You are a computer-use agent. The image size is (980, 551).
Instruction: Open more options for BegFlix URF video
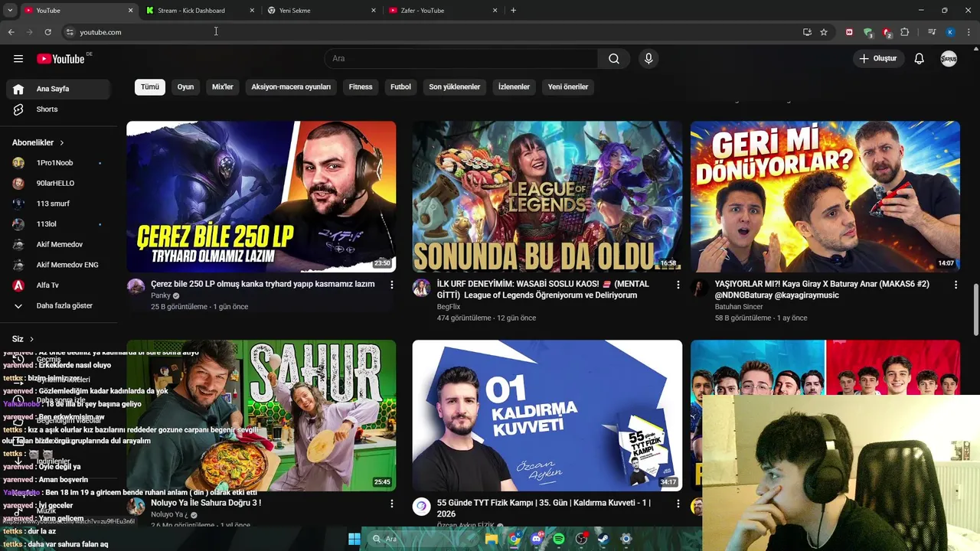(678, 285)
